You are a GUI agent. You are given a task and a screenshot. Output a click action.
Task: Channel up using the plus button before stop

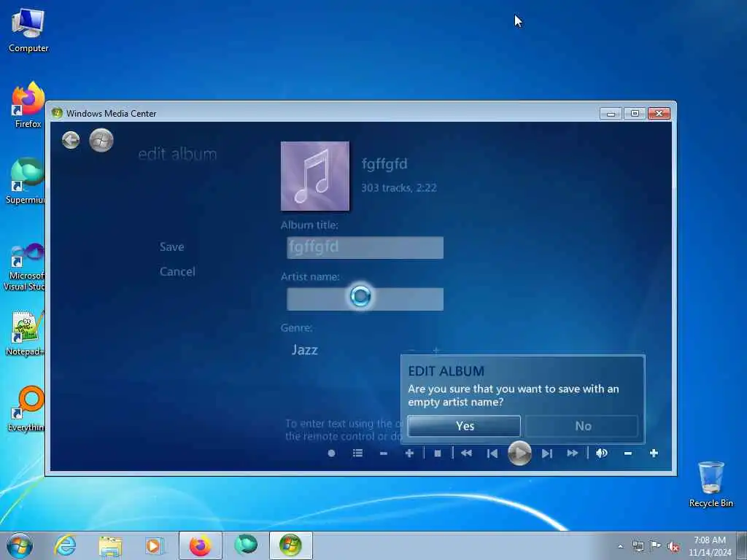[409, 454]
